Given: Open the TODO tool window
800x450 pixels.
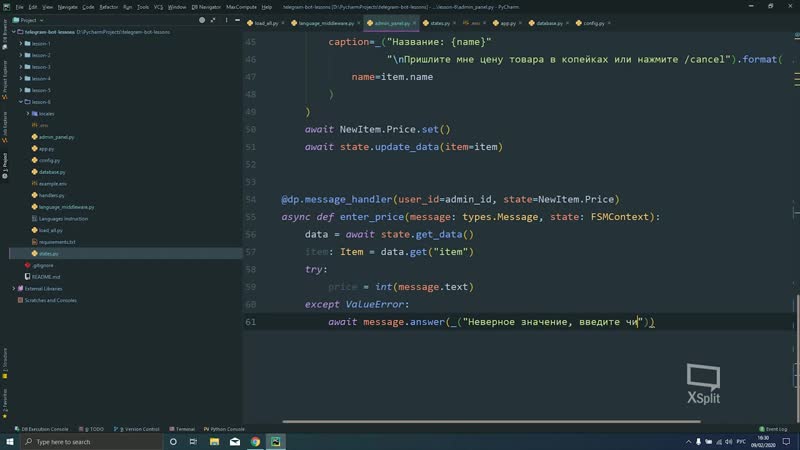Looking at the screenshot, I should pos(91,429).
